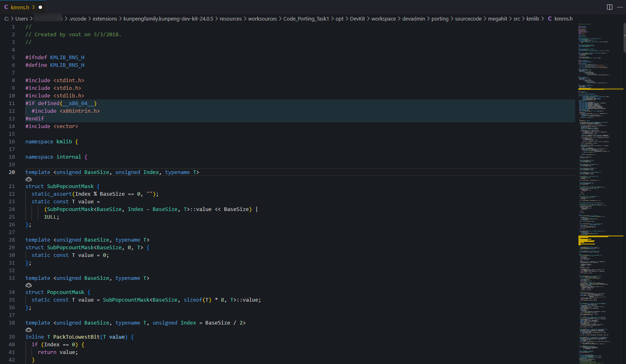Screen dimensions: 626x364
Task: Open the Code_Porting_Task1 breadcrumb
Action: pyautogui.click(x=306, y=19)
